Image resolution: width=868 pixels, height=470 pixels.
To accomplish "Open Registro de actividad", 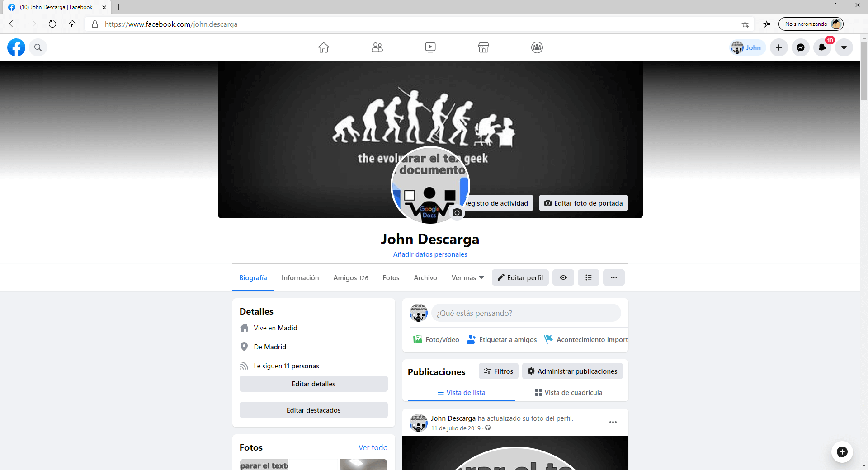I will pos(498,203).
